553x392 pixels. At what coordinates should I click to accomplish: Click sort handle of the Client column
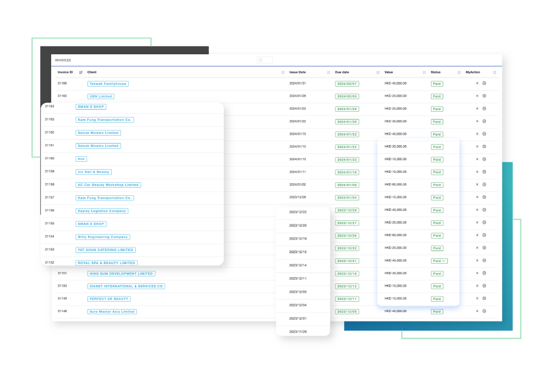point(283,73)
